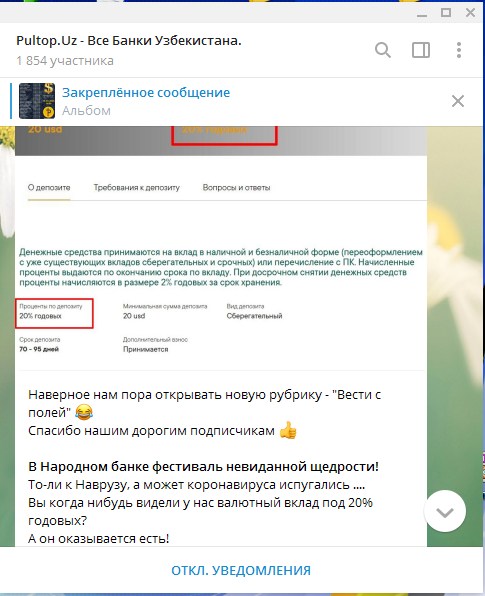Open the chat search magnifier icon
The image size is (485, 596).
(x=383, y=50)
